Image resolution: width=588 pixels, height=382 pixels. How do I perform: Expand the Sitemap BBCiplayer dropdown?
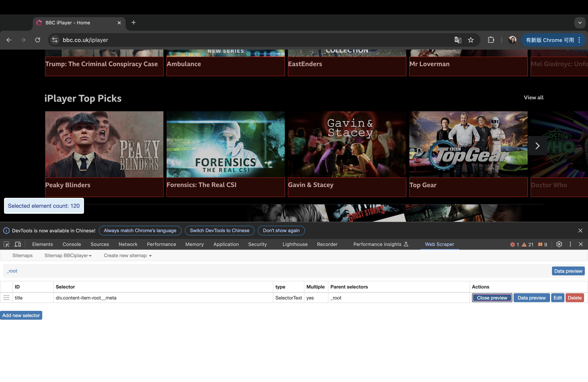click(x=68, y=256)
